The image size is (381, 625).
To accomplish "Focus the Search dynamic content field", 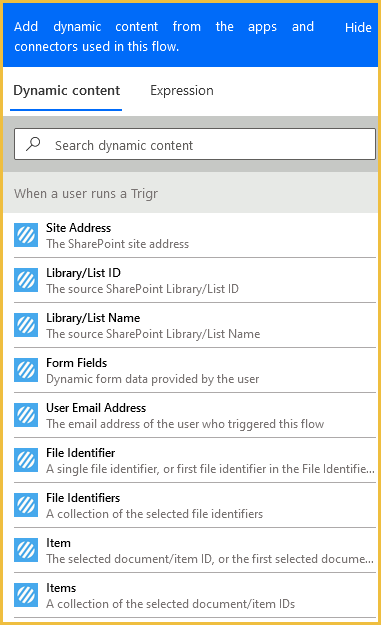I will coord(195,144).
